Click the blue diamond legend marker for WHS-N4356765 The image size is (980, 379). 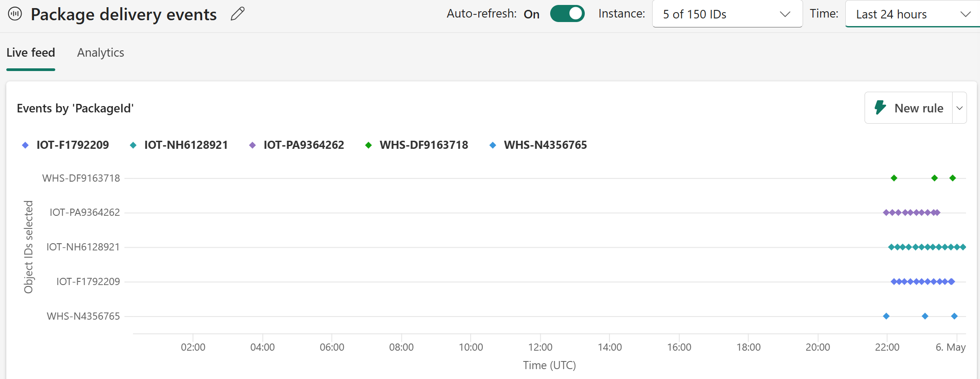[493, 145]
